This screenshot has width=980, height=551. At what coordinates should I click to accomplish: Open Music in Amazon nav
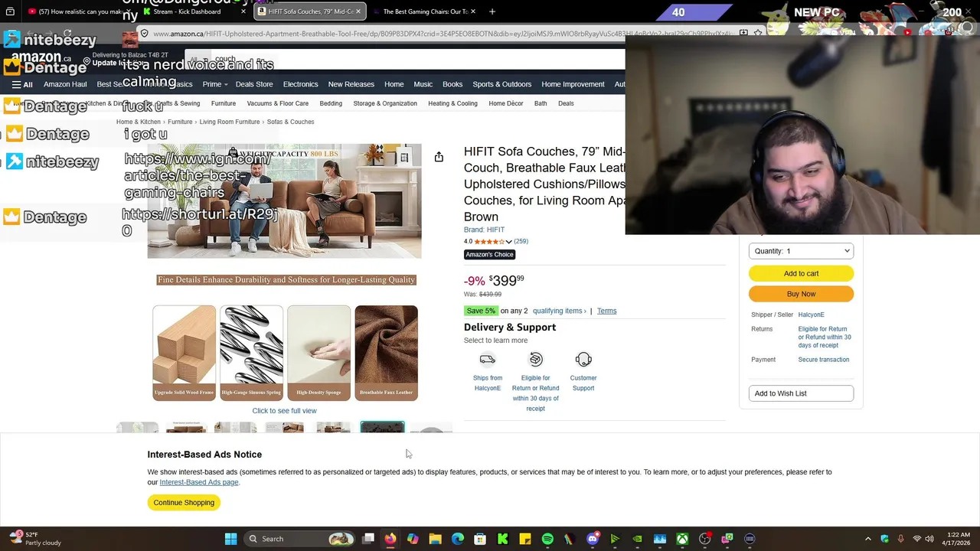coord(423,84)
